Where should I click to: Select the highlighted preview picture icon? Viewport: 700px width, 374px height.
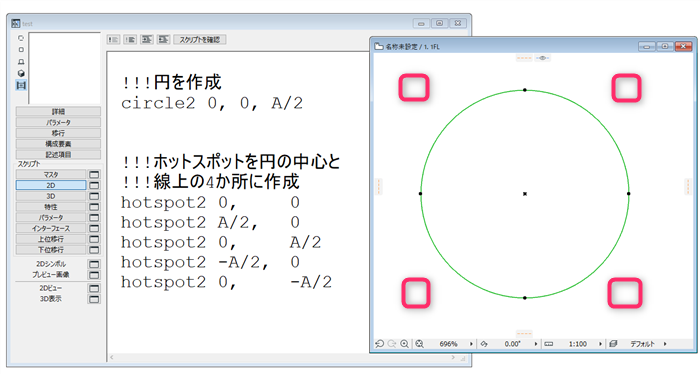(21, 85)
